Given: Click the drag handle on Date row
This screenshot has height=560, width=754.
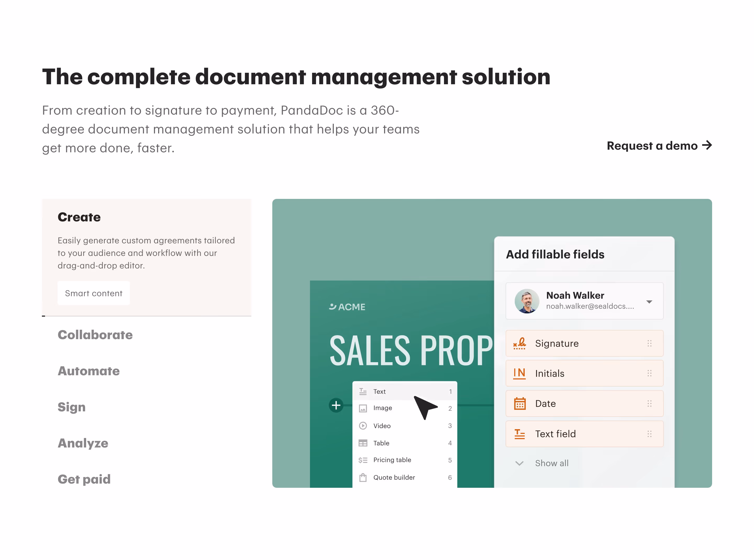Looking at the screenshot, I should click(649, 404).
